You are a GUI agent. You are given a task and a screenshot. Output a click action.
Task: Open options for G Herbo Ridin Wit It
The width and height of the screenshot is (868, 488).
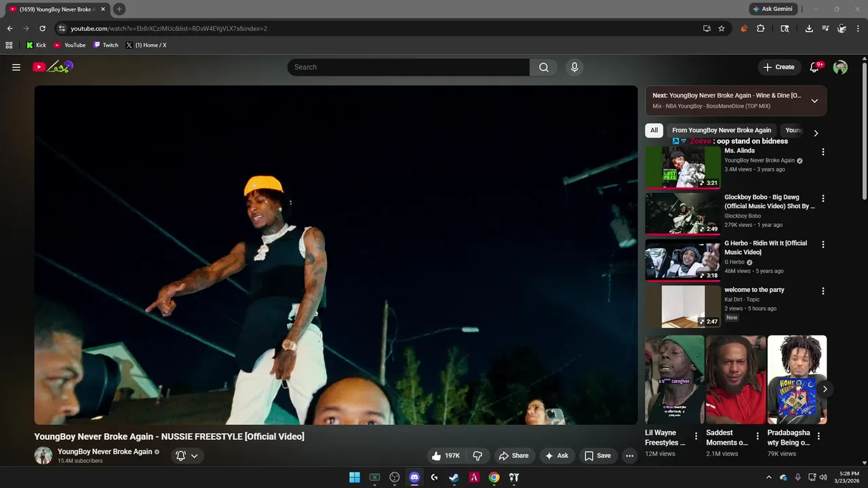(823, 244)
